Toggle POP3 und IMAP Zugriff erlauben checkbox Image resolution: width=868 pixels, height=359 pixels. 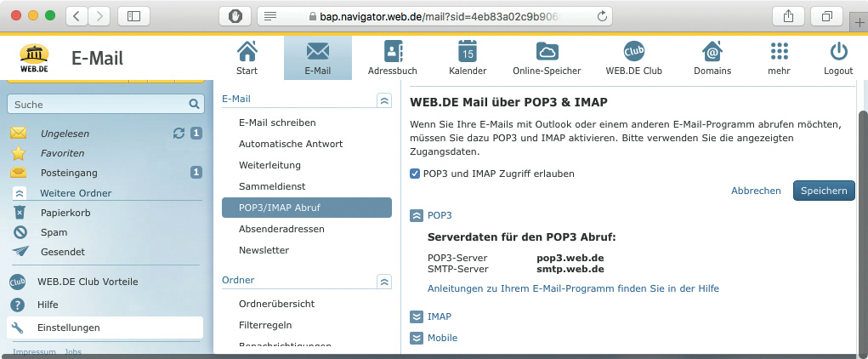[x=415, y=174]
